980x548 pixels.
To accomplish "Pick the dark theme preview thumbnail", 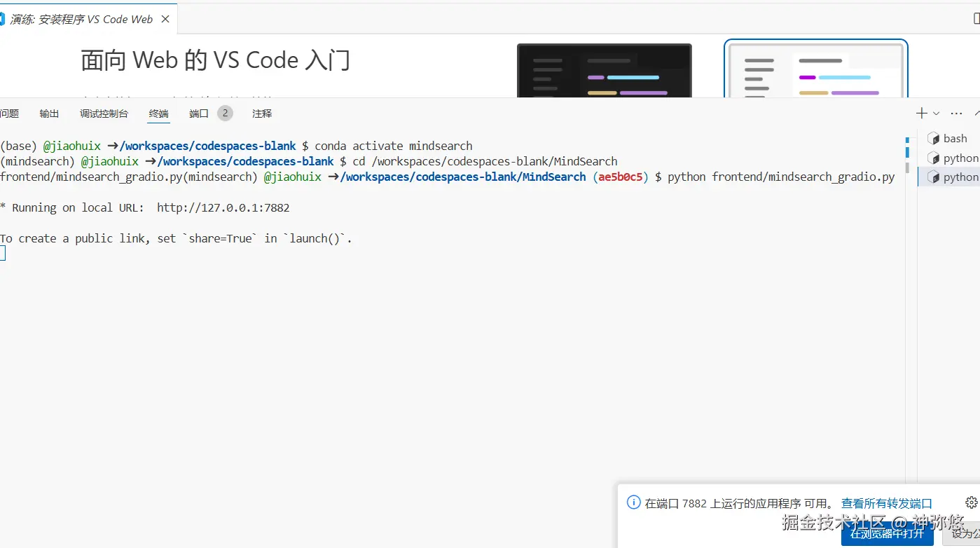I will pos(605,71).
